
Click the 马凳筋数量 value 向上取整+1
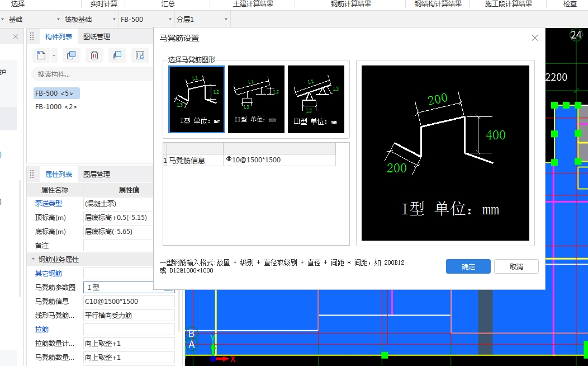tap(129, 358)
